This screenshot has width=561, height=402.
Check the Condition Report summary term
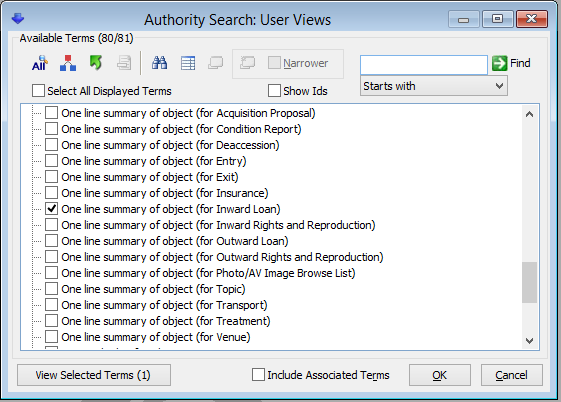(52, 129)
